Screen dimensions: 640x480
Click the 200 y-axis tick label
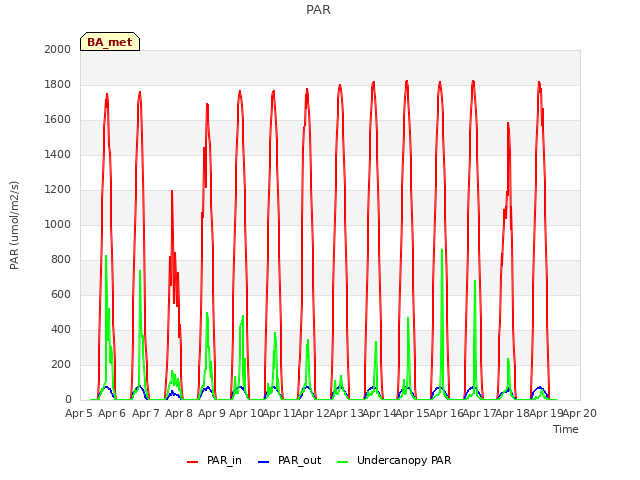61,364
